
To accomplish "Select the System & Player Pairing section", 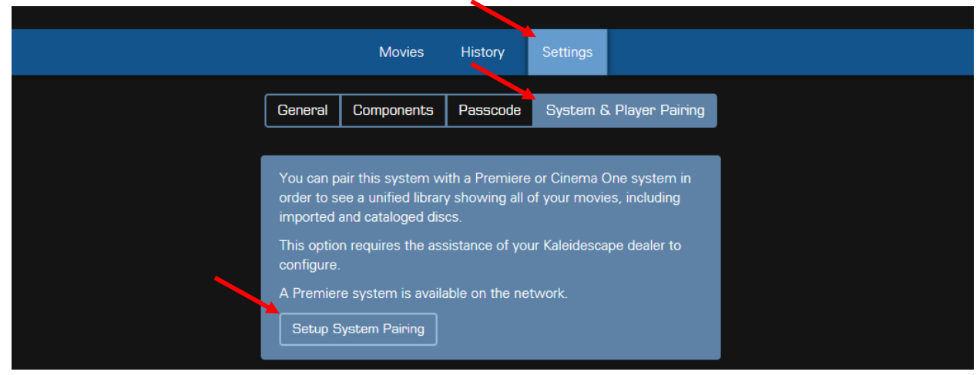I will tap(625, 110).
